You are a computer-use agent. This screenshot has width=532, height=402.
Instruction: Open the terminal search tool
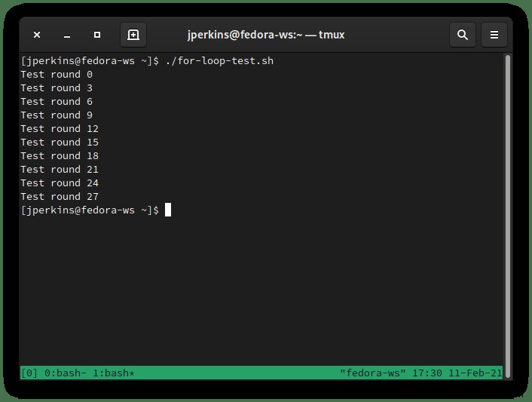click(463, 35)
